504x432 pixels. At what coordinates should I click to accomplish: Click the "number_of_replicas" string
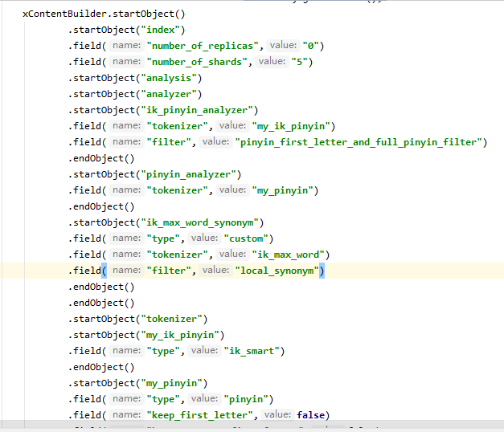pyautogui.click(x=203, y=46)
